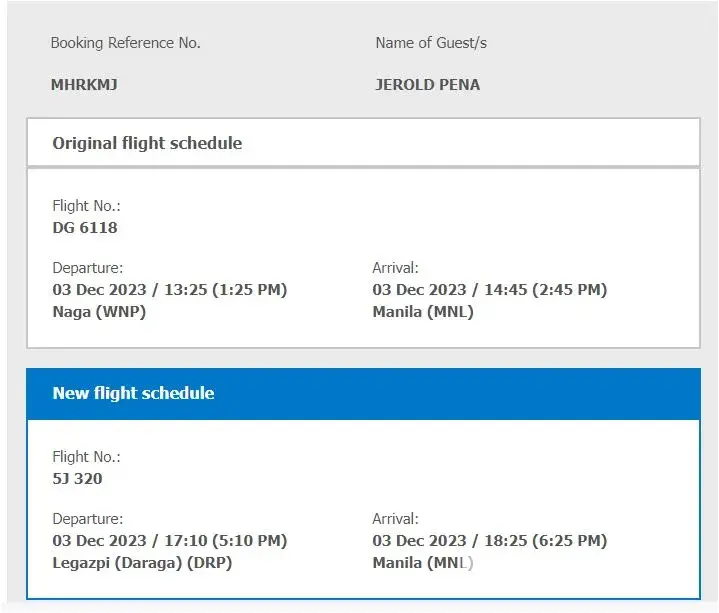Click original Flight No. label

click(86, 206)
